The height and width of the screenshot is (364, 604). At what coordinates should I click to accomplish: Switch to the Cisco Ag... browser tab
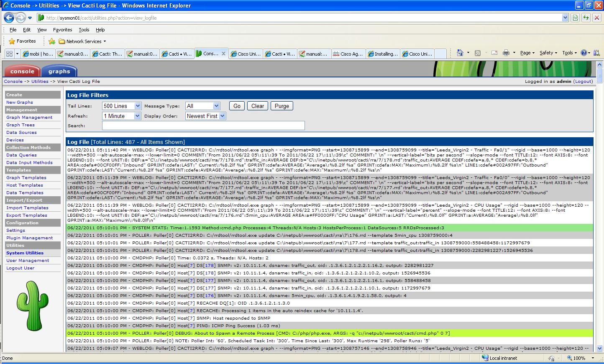point(348,54)
